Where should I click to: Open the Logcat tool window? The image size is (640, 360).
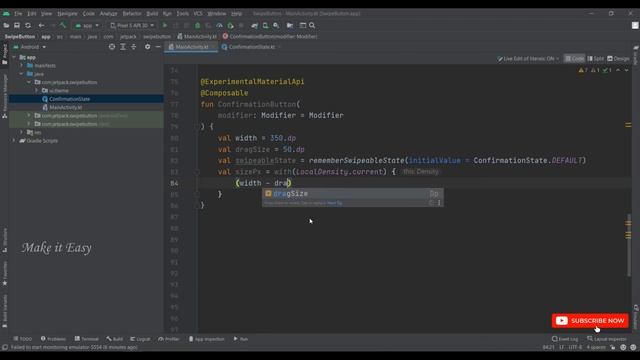click(x=140, y=339)
